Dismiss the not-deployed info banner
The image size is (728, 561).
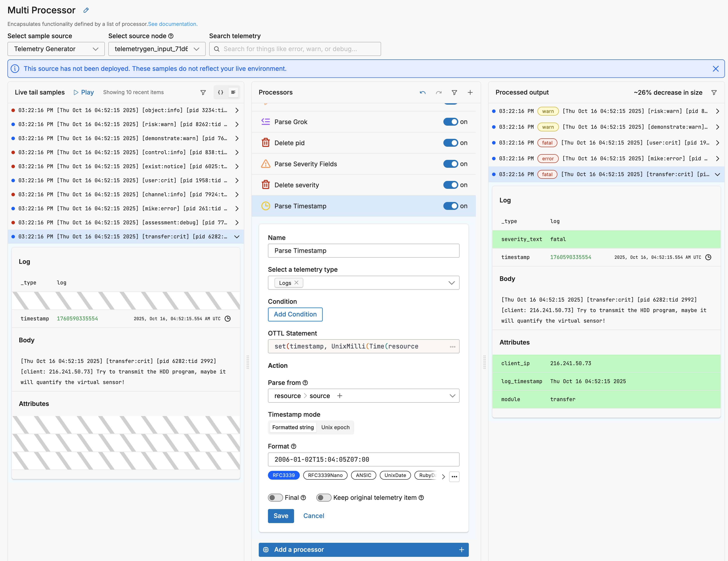715,69
